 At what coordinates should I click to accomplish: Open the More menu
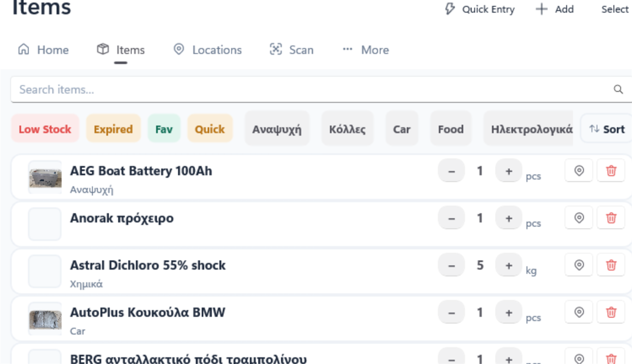366,50
